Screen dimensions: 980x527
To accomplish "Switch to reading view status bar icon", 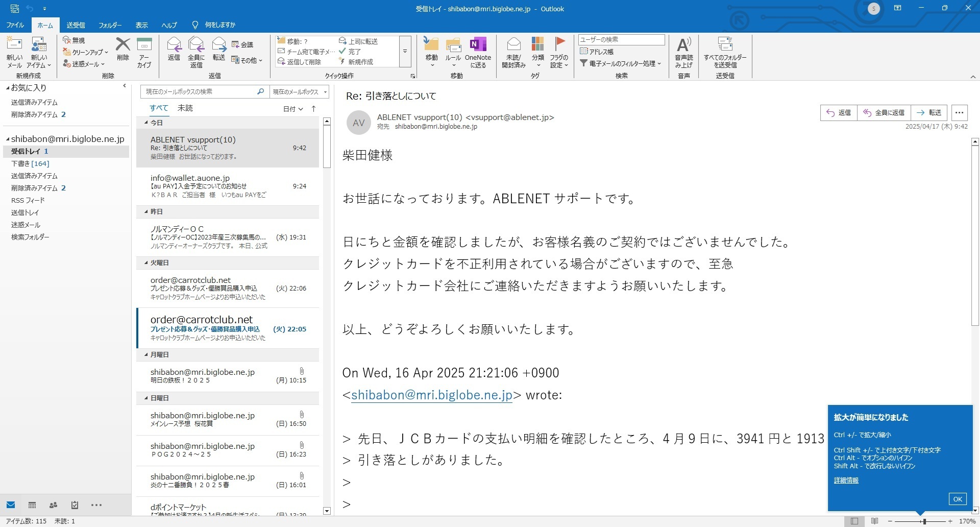I will click(x=874, y=521).
